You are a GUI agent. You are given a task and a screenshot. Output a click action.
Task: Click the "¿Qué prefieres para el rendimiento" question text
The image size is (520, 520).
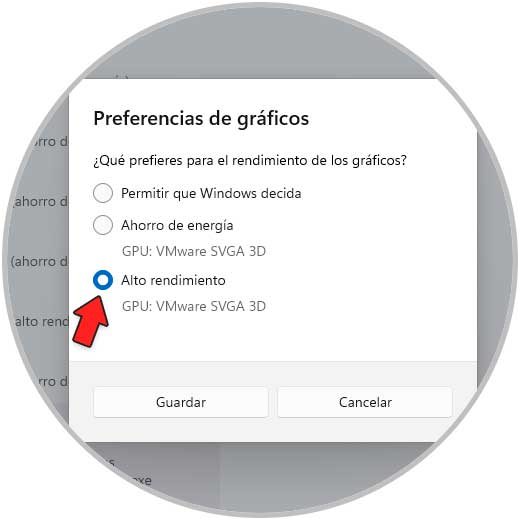click(250, 161)
